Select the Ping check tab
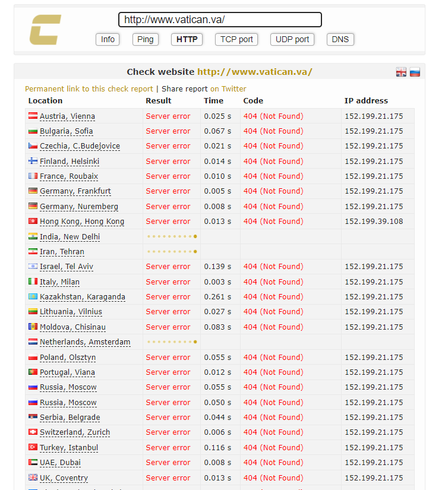This screenshot has height=490, width=448. (x=145, y=39)
